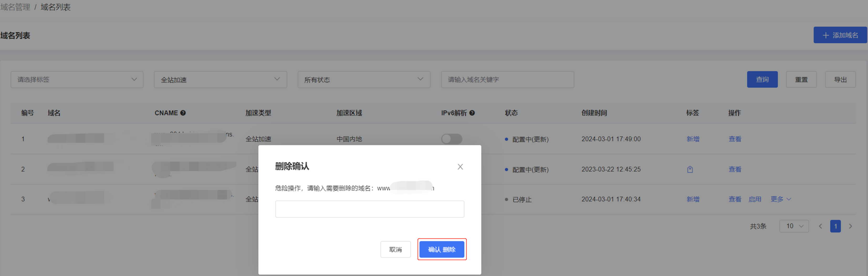Go to previous page arrow
Screen dimensions: 868x276
(x=820, y=226)
